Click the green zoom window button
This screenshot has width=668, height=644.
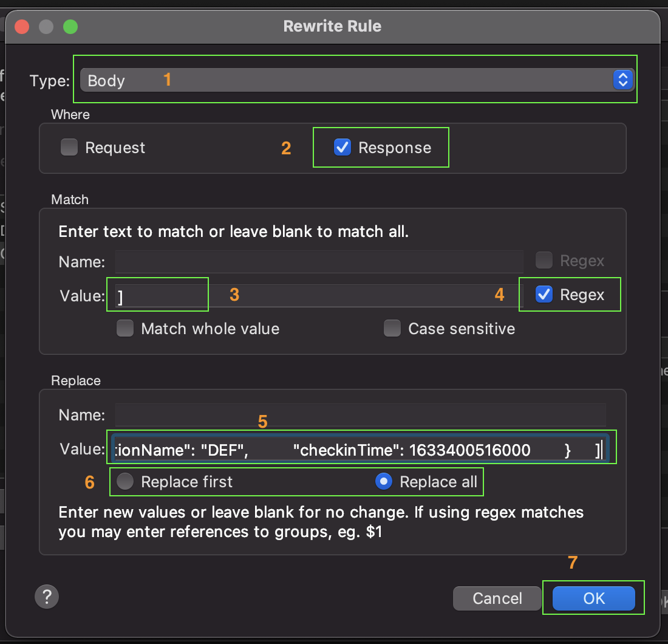pos(70,27)
